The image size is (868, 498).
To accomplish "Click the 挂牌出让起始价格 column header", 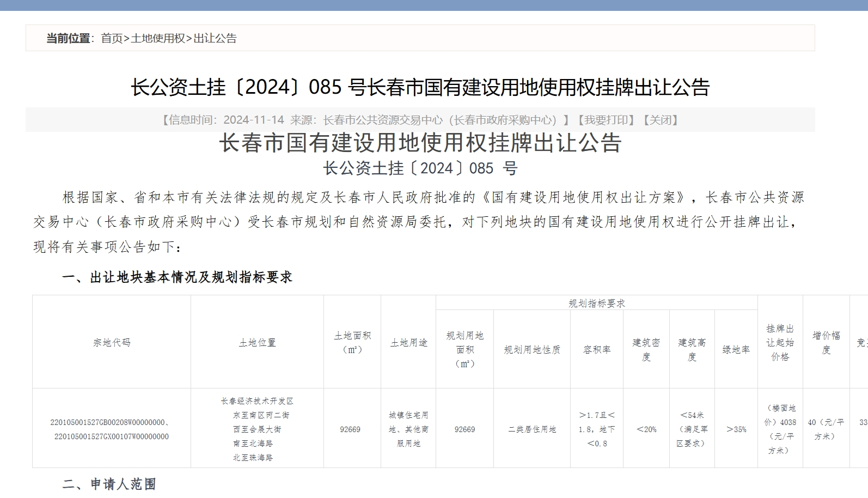I will pos(780,343).
